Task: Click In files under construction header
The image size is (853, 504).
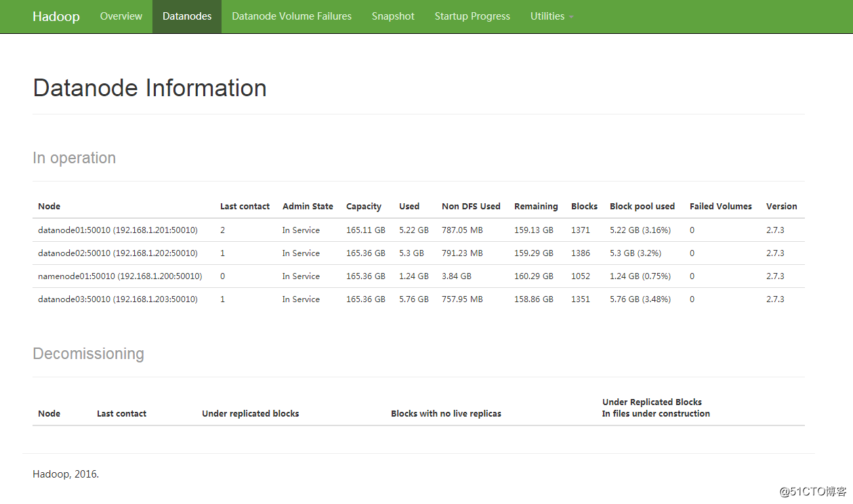Action: [656, 414]
